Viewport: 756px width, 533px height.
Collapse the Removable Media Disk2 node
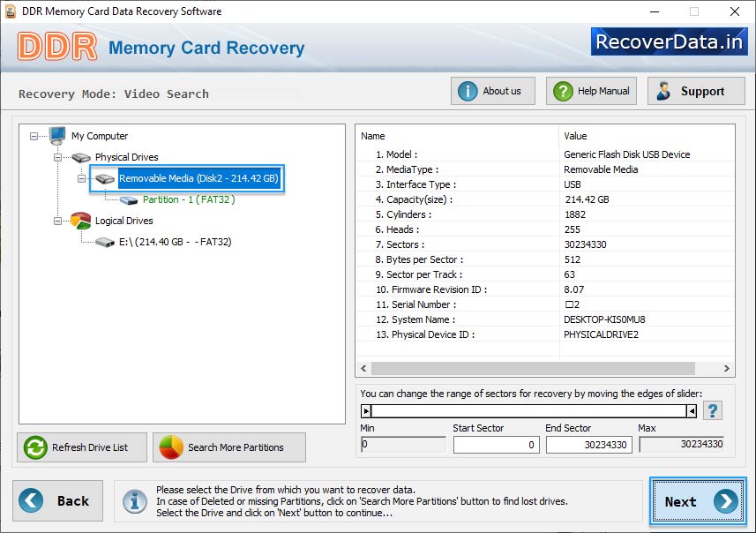(81, 178)
